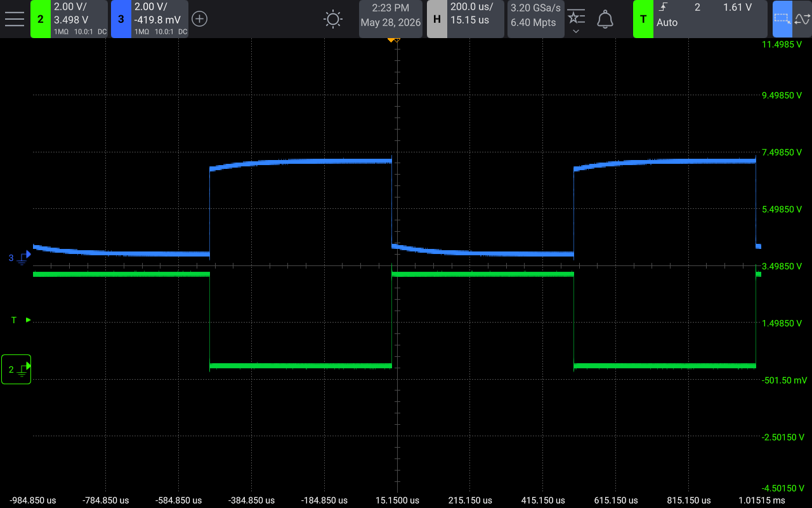Click the 15.1500 us time label
This screenshot has width=812, height=508.
point(397,500)
